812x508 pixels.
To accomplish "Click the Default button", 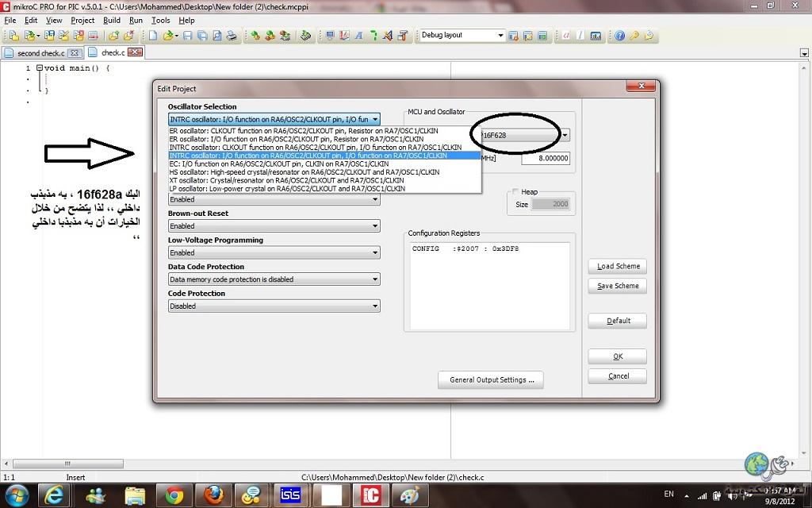I will (x=617, y=321).
